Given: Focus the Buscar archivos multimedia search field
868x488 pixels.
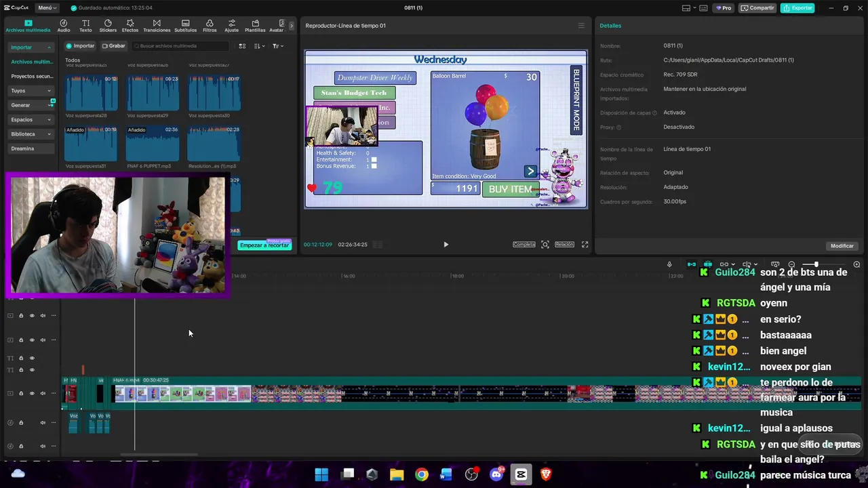Looking at the screenshot, I should tap(181, 46).
